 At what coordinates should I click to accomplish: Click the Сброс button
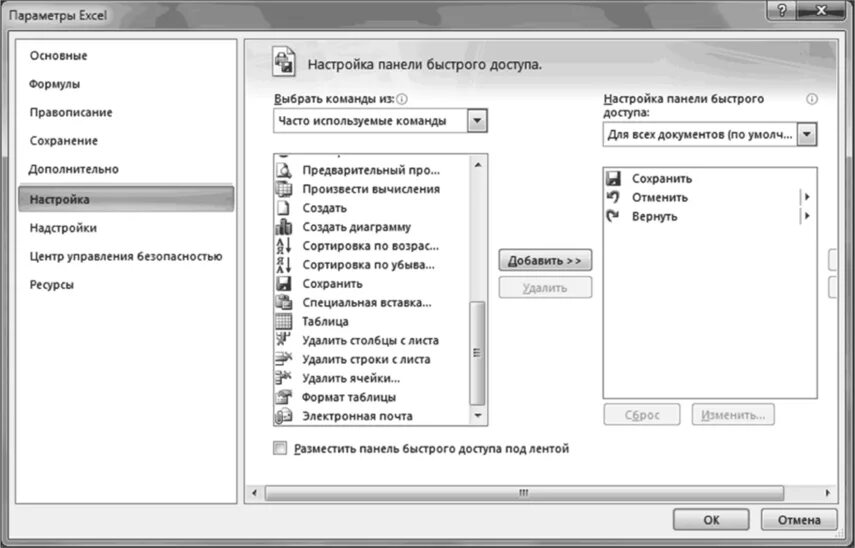click(642, 415)
